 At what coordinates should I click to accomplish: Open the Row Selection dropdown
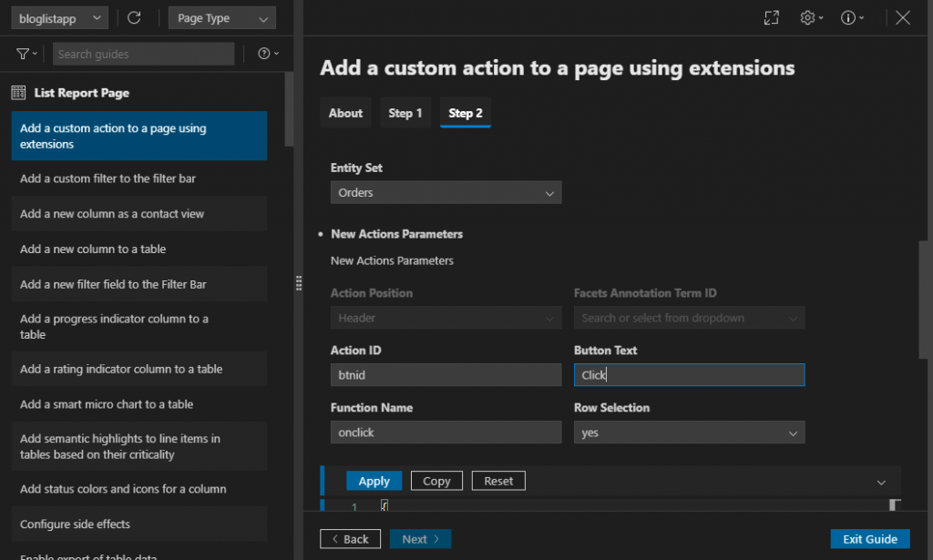click(689, 433)
